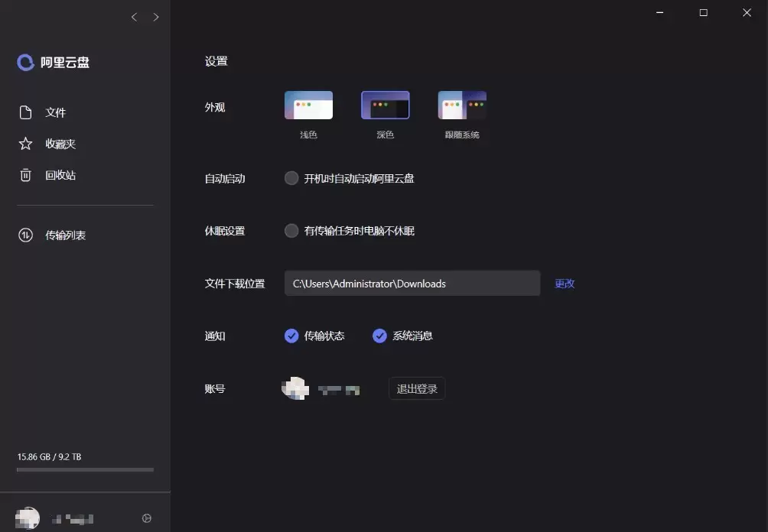This screenshot has height=532, width=768.
Task: Click the storage usage bar below 15.86 GB
Action: coord(85,470)
